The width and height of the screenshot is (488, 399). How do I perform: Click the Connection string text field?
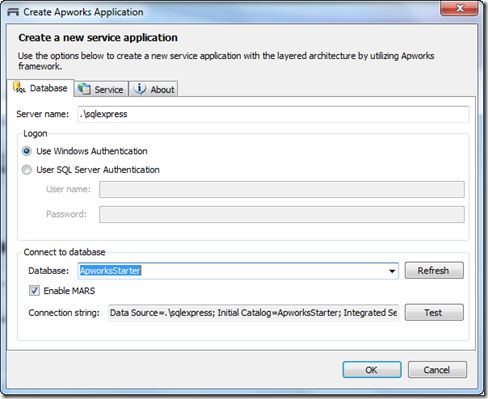pos(253,313)
